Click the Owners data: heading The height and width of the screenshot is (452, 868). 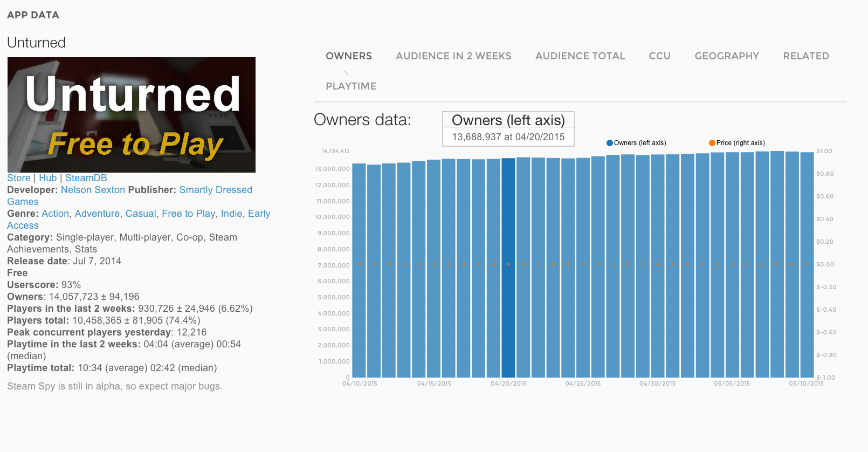362,120
